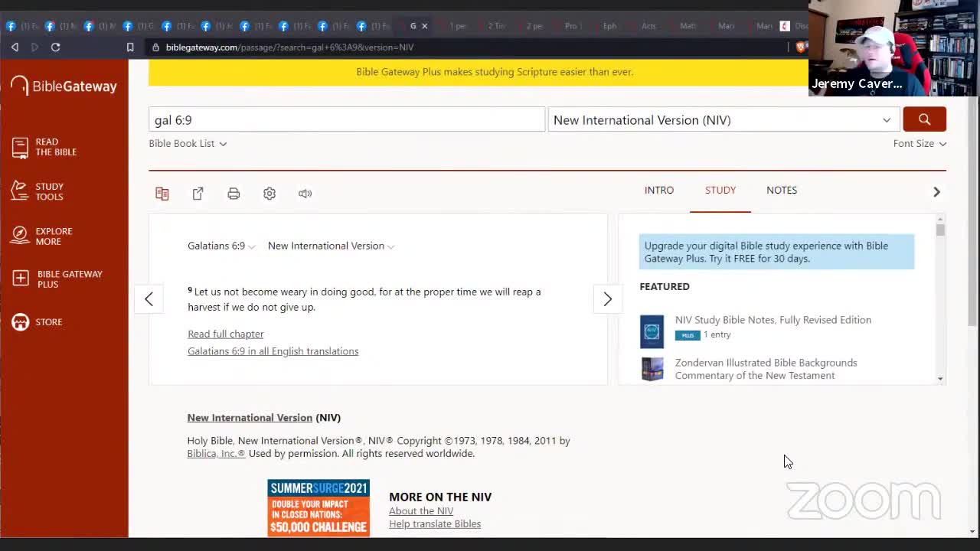Bookmark this page via the bookmark icon
This screenshot has width=980, height=551.
(x=130, y=47)
